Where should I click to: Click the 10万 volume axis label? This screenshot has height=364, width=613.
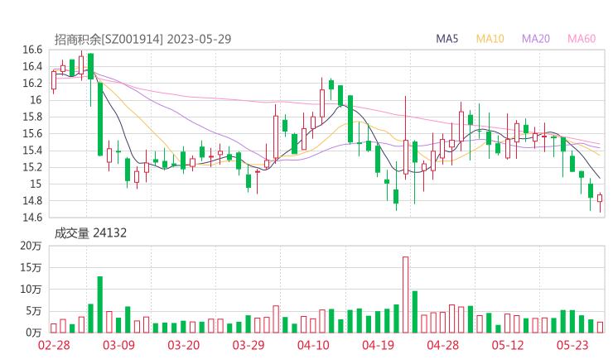(x=31, y=290)
